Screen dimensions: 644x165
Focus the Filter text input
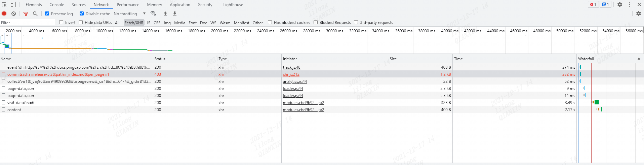tap(28, 23)
